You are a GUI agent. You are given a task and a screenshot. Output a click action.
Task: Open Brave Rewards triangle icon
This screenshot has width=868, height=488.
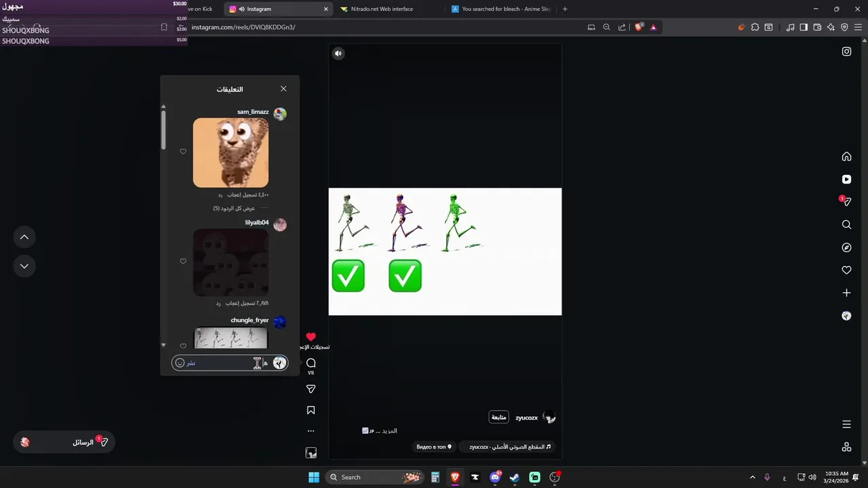[654, 27]
